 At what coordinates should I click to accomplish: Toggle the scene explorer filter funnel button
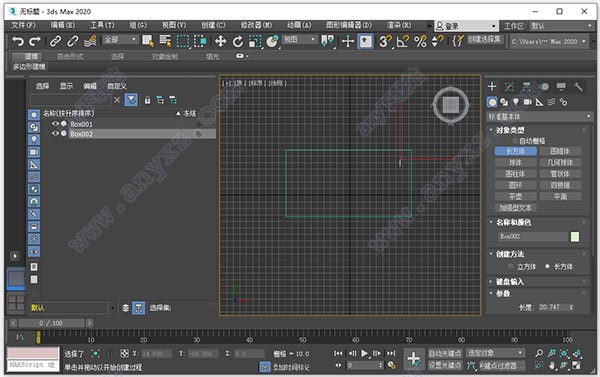pyautogui.click(x=131, y=100)
